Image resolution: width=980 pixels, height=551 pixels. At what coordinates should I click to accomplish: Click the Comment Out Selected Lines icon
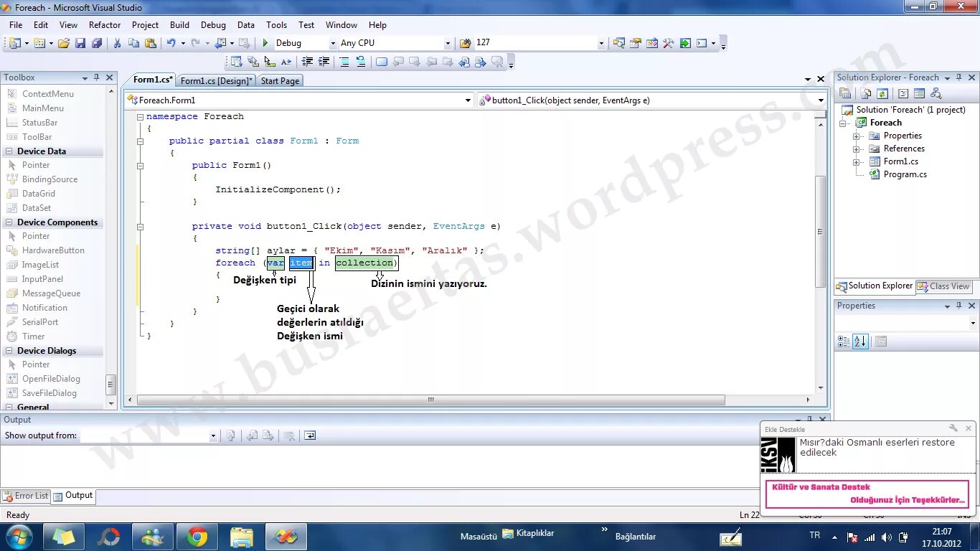click(x=344, y=62)
